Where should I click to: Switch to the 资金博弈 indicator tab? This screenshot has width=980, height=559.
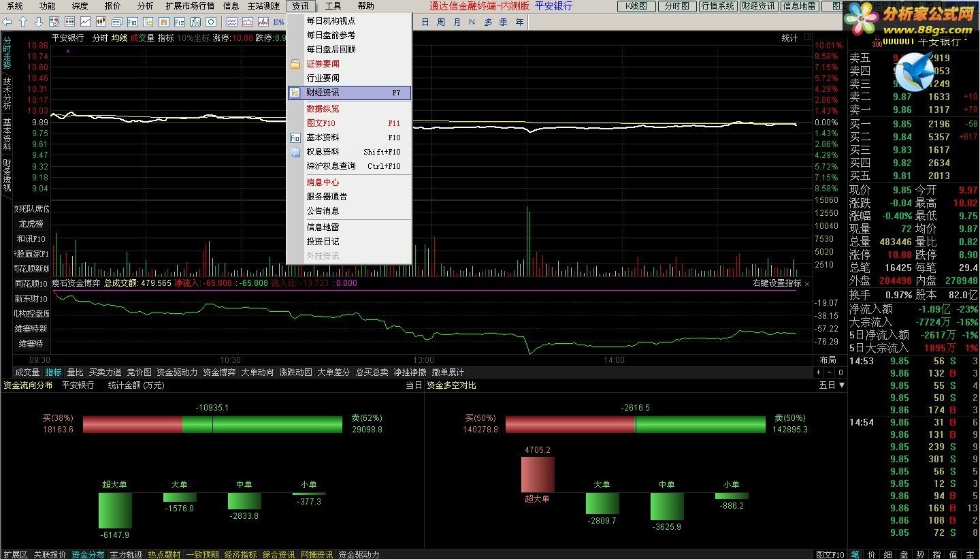coord(219,372)
